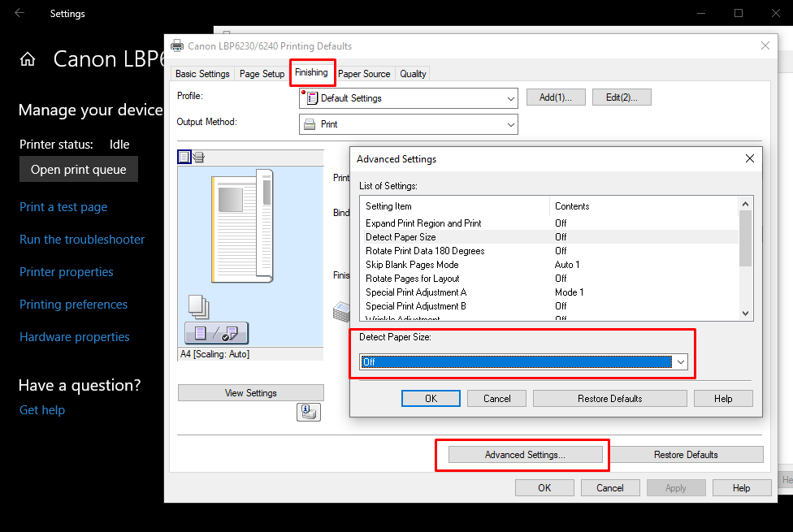Select Special Print Adjustment B row
Image resolution: width=793 pixels, height=532 pixels.
[551, 306]
